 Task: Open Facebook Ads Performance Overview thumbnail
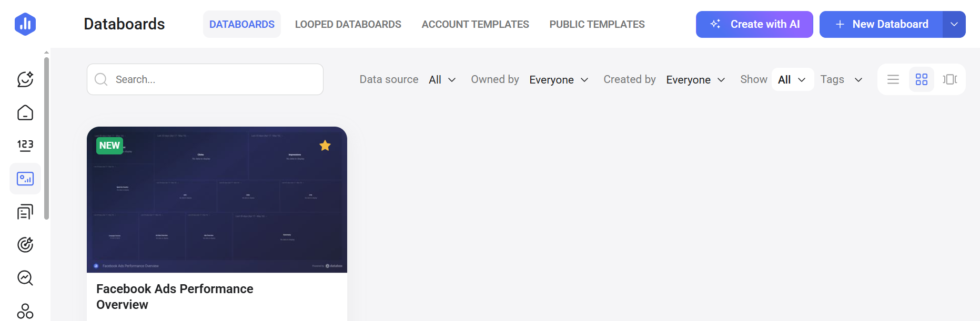point(217,200)
